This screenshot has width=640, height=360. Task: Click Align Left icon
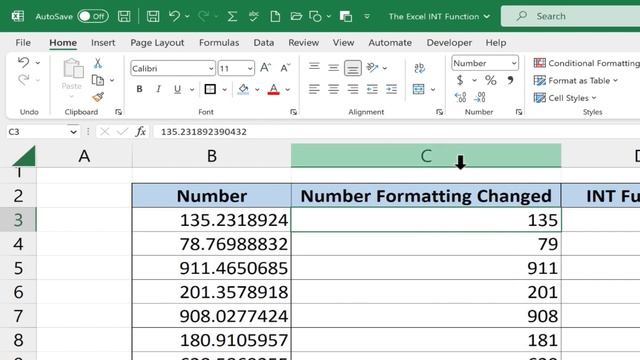(314, 89)
